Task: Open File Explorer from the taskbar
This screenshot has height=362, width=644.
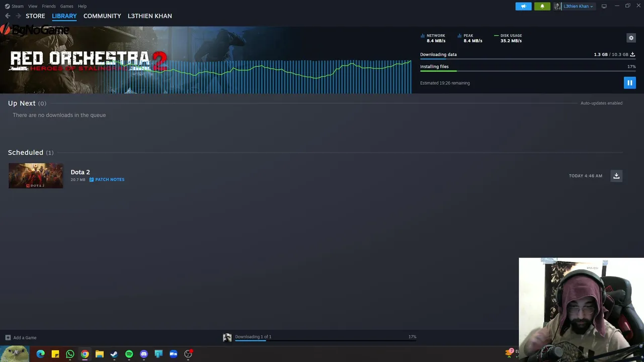Action: [100, 354]
